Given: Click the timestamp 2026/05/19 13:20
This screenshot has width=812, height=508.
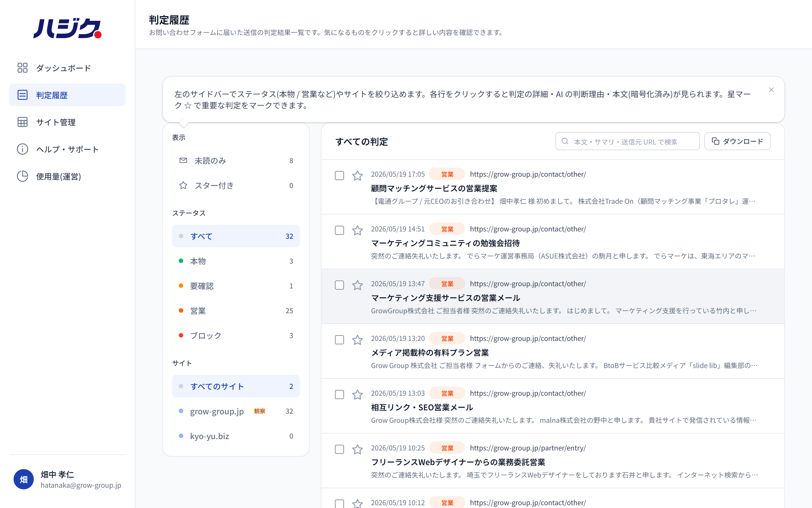Looking at the screenshot, I should click(398, 338).
